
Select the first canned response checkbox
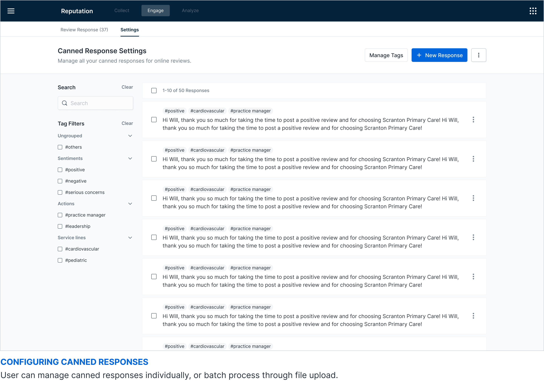coord(154,120)
